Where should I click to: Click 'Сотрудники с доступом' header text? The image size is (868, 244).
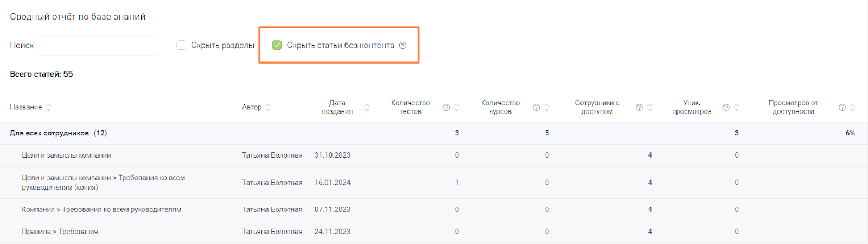[597, 107]
